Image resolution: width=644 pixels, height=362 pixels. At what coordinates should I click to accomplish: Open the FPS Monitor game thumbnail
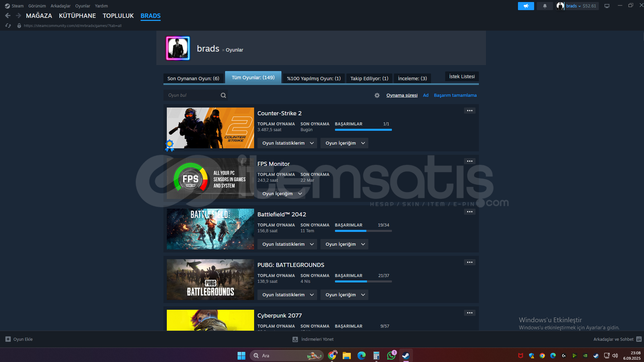coord(210,179)
